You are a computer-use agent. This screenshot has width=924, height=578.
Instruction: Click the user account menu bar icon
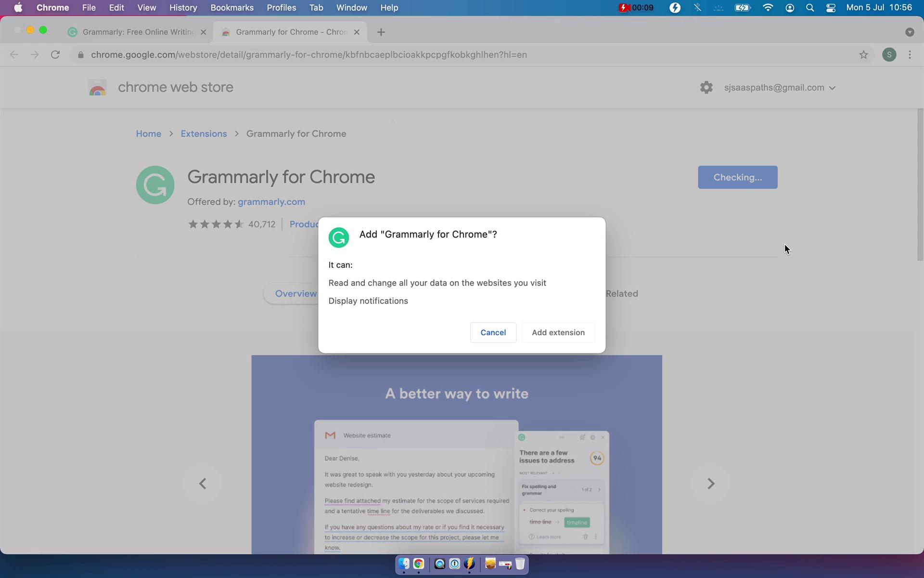[790, 8]
